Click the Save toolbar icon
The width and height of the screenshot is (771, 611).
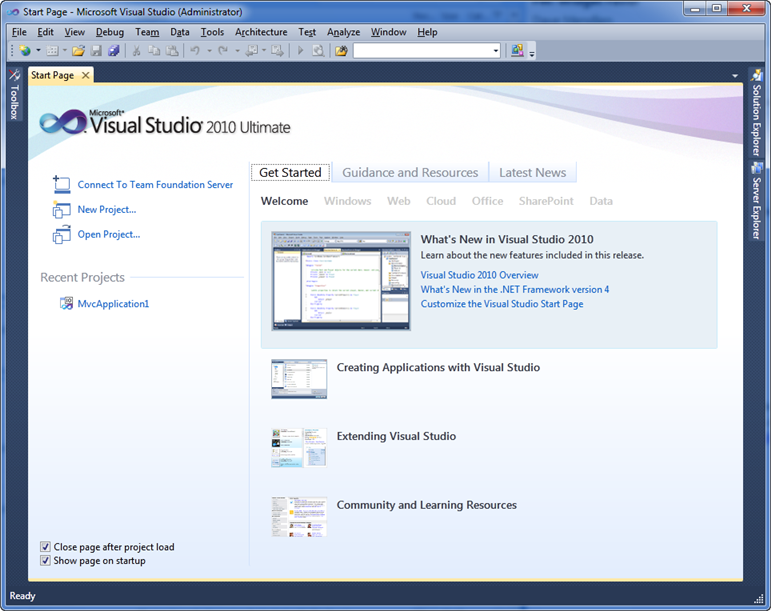96,50
